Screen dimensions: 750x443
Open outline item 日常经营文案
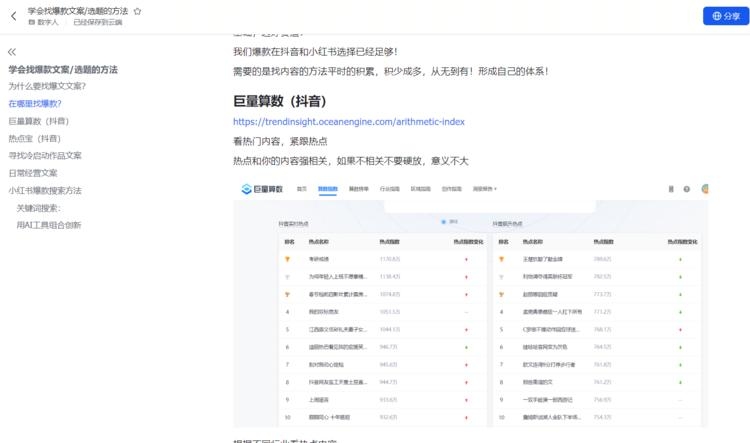pyautogui.click(x=33, y=173)
